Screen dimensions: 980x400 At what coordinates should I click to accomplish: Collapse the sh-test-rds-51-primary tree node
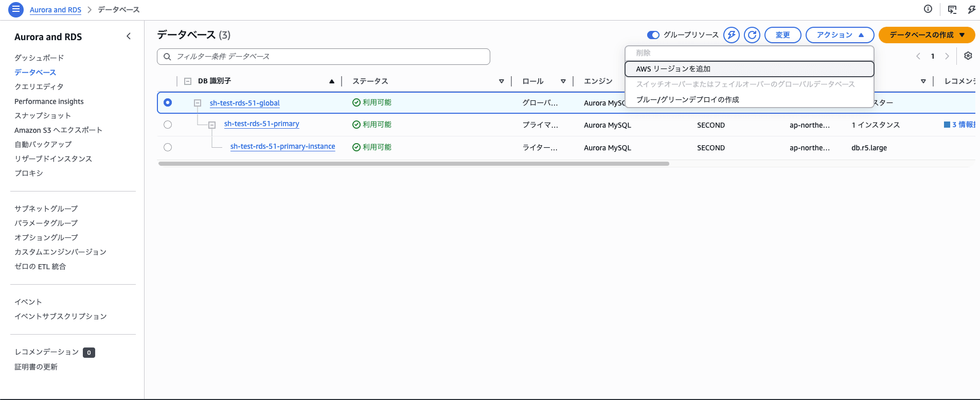tap(212, 125)
